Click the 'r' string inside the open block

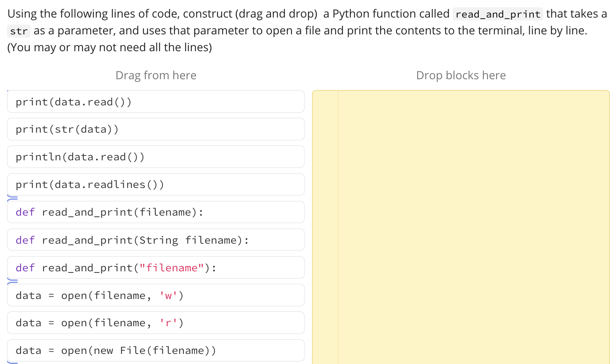click(x=168, y=323)
